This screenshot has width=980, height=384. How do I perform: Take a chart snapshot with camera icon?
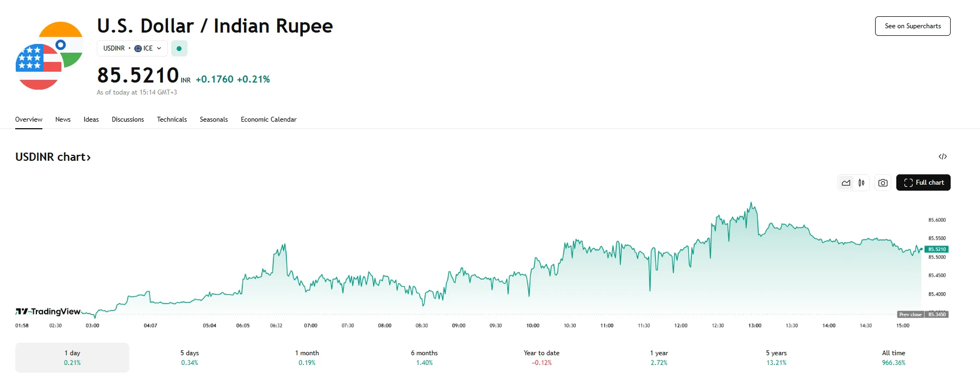[883, 183]
